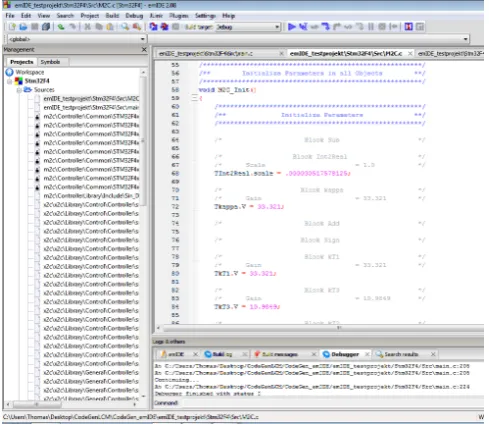Open the <global> scope dropdown
The height and width of the screenshot is (424, 489).
coord(77,39)
